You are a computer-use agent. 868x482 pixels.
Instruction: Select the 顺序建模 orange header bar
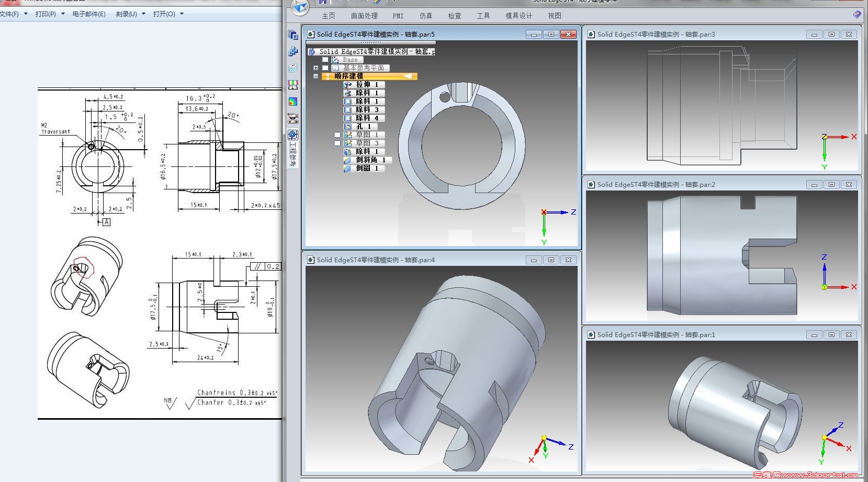369,76
